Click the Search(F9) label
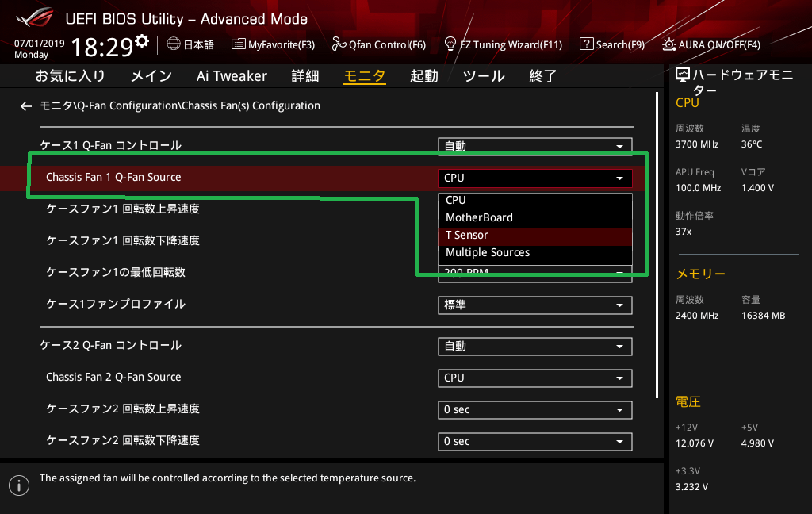 (620, 44)
